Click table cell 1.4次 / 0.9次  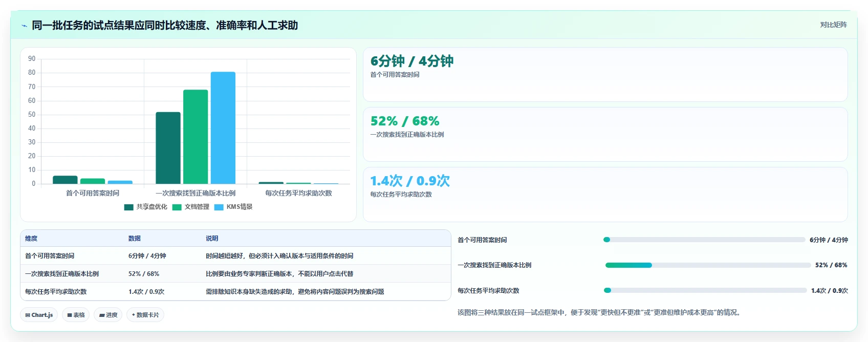pyautogui.click(x=146, y=292)
